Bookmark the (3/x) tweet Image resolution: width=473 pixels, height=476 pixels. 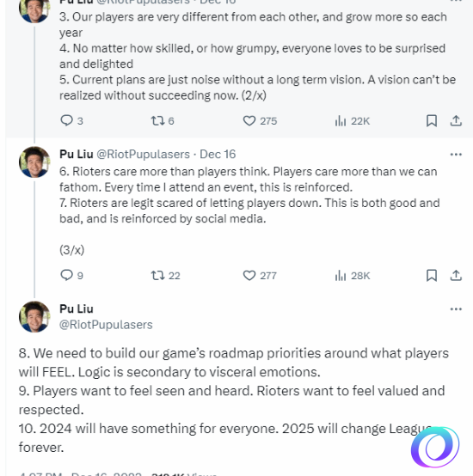(432, 275)
